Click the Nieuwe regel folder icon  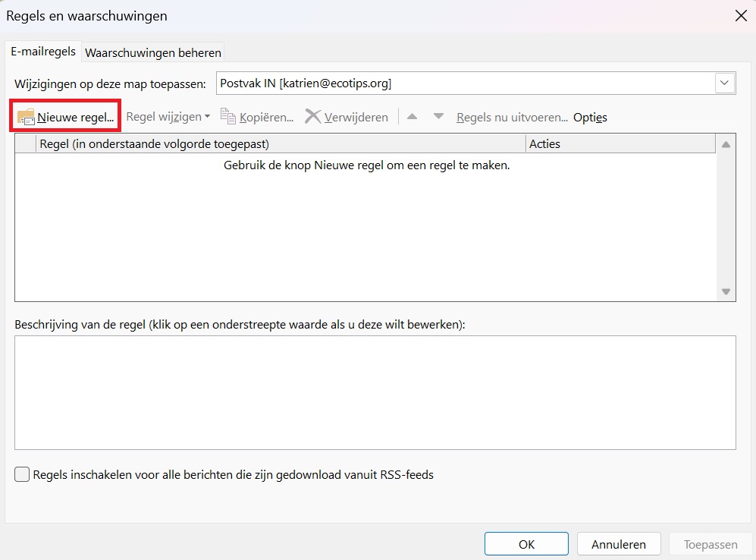click(x=27, y=117)
